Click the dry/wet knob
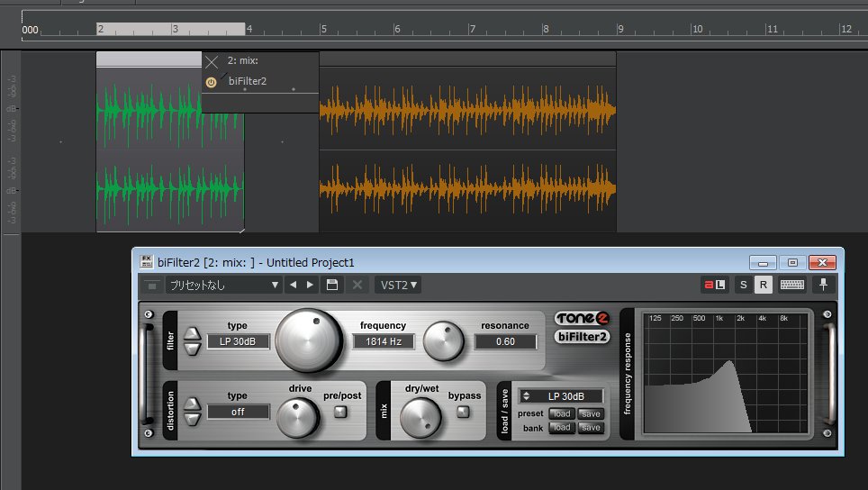This screenshot has width=868, height=490. 420,417
